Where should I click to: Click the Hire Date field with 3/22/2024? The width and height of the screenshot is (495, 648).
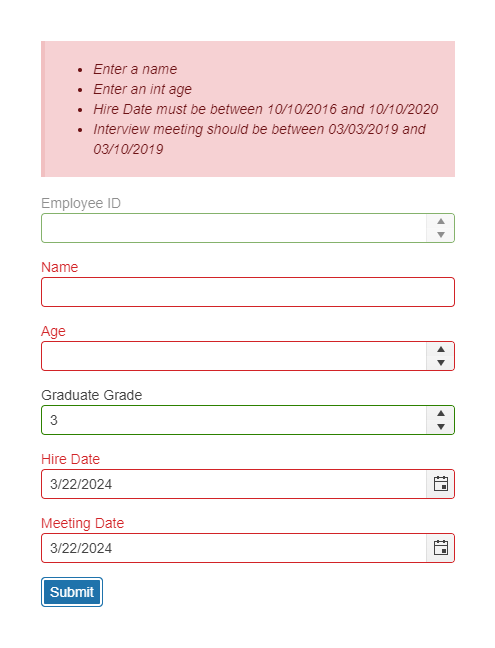coord(234,484)
